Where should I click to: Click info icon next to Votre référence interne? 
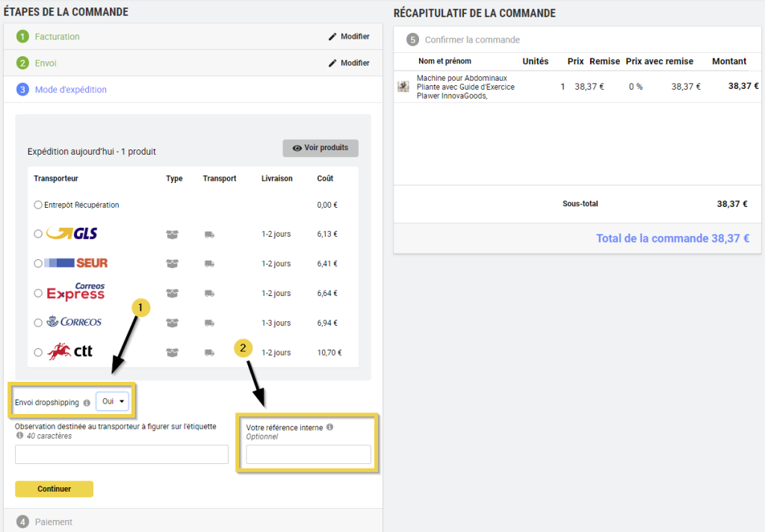point(329,427)
